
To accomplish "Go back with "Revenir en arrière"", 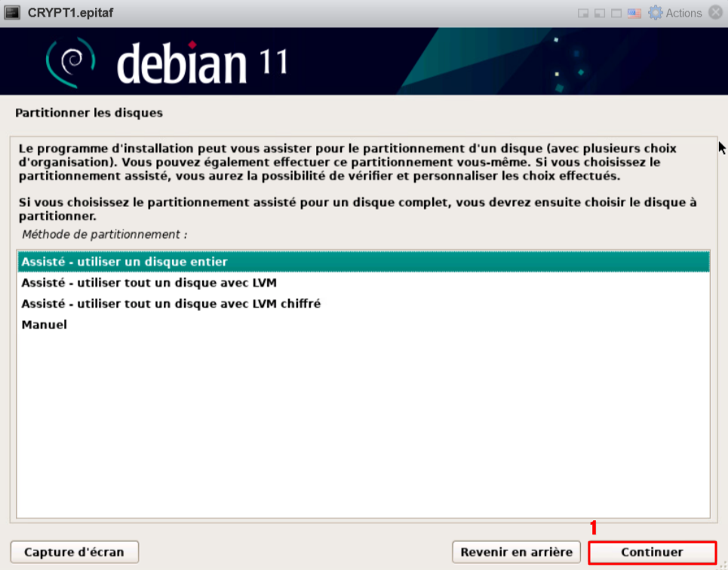I will click(517, 552).
